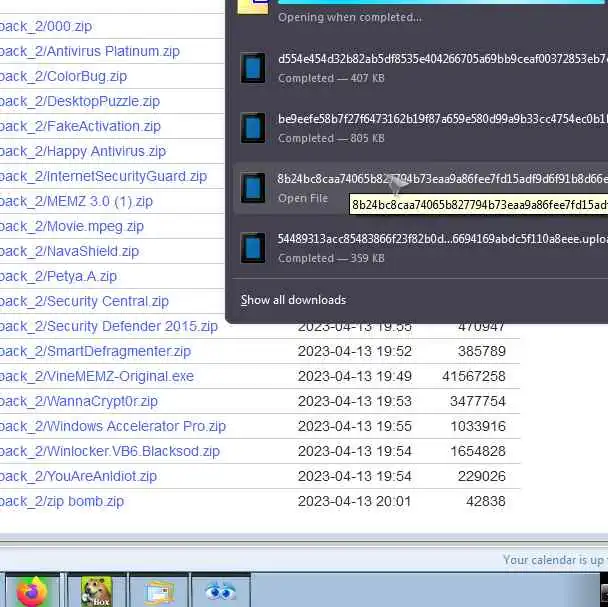Click the 3477754 size value
Viewport: 608px width, 607px height.
click(x=478, y=401)
